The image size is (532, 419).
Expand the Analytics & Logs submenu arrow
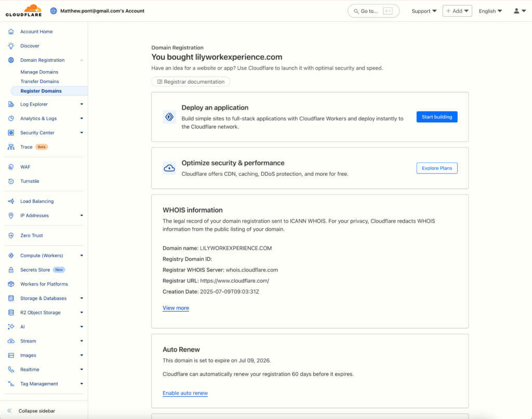coord(82,119)
